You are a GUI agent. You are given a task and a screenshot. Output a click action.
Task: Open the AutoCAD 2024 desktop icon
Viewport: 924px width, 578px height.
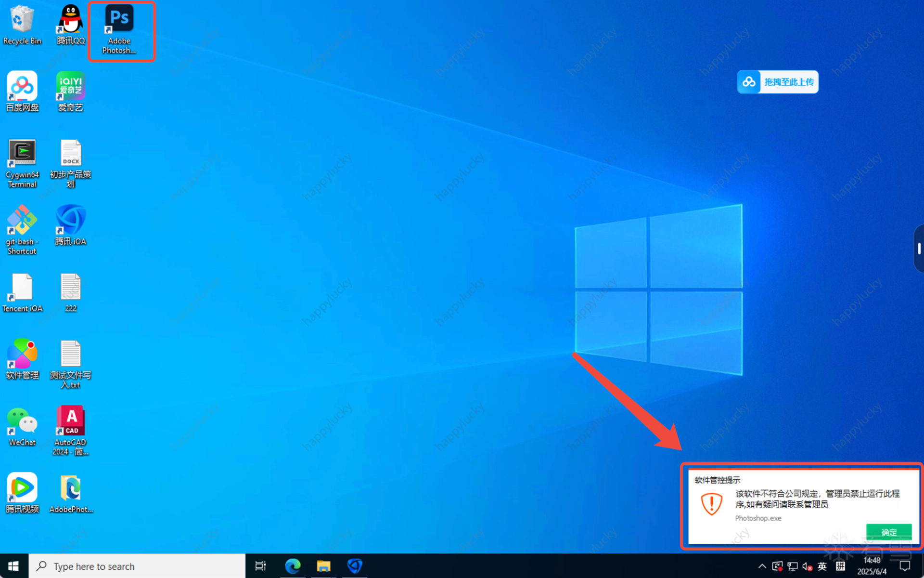tap(70, 421)
